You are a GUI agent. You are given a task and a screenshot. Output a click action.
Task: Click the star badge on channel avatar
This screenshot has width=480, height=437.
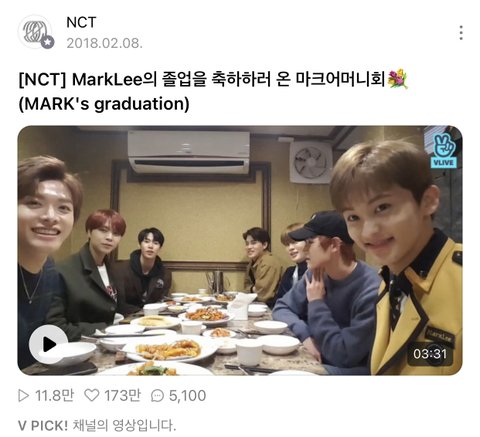(x=47, y=42)
